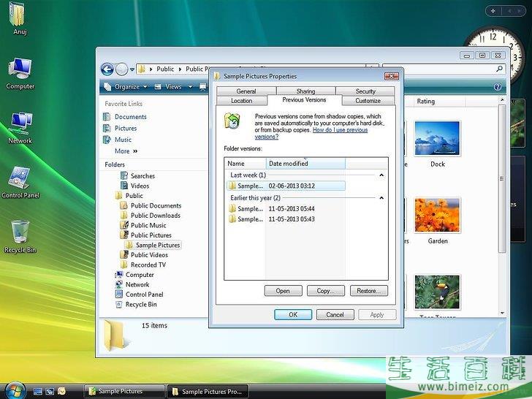The width and height of the screenshot is (532, 399).
Task: Sort versions by Date modified column
Action: click(x=305, y=164)
